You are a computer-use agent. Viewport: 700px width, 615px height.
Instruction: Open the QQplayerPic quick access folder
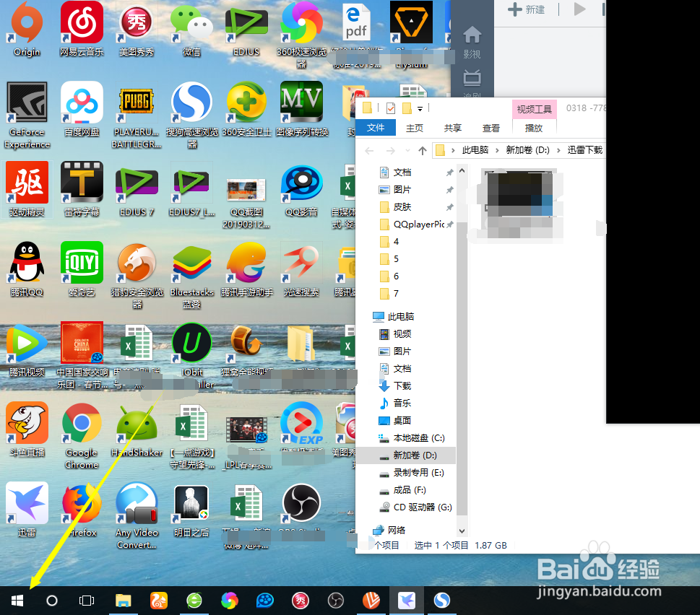coord(412,224)
